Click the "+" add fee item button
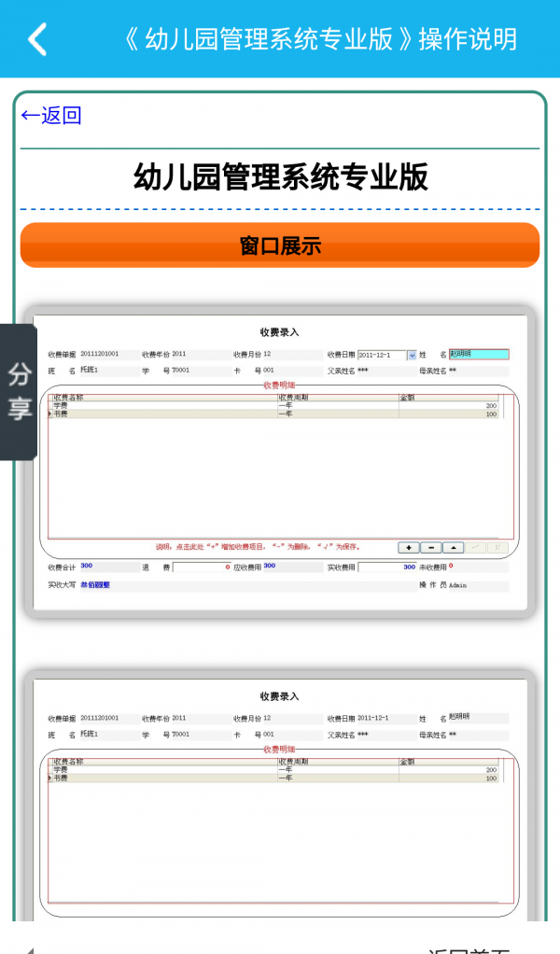 (408, 547)
